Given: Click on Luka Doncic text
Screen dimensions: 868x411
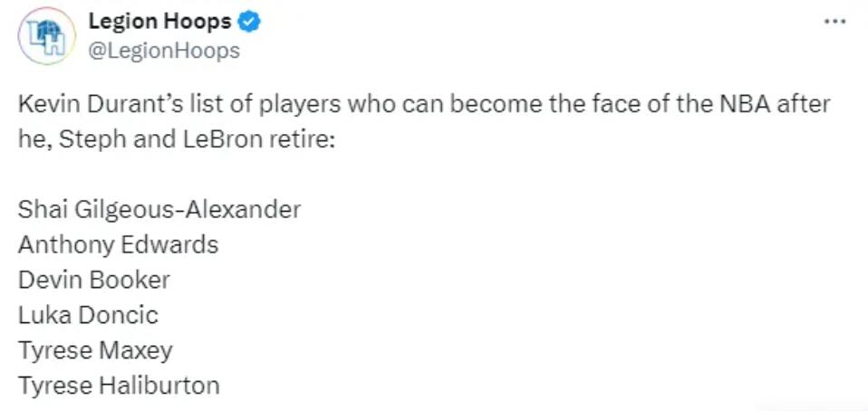Looking at the screenshot, I should pyautogui.click(x=88, y=315).
